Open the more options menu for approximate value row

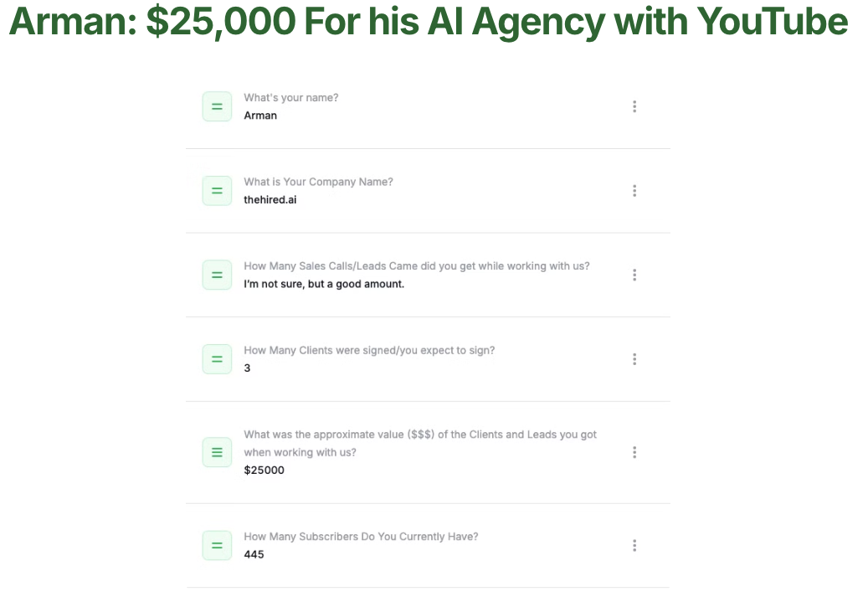pyautogui.click(x=634, y=452)
